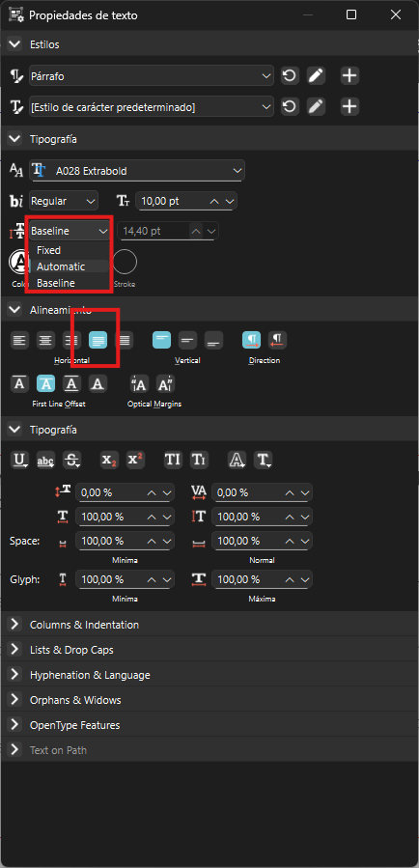This screenshot has height=868, width=419.
Task: Open the Stroke color circle
Action: [x=125, y=262]
